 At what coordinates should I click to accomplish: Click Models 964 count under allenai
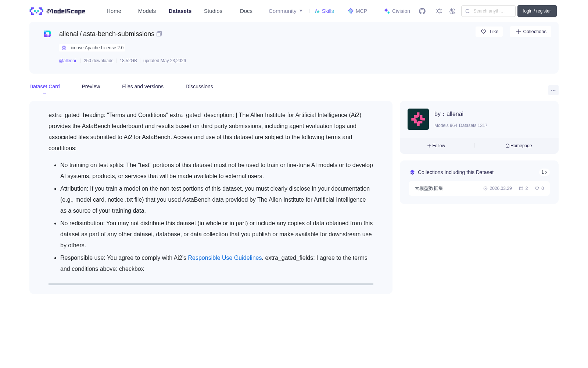point(446,125)
